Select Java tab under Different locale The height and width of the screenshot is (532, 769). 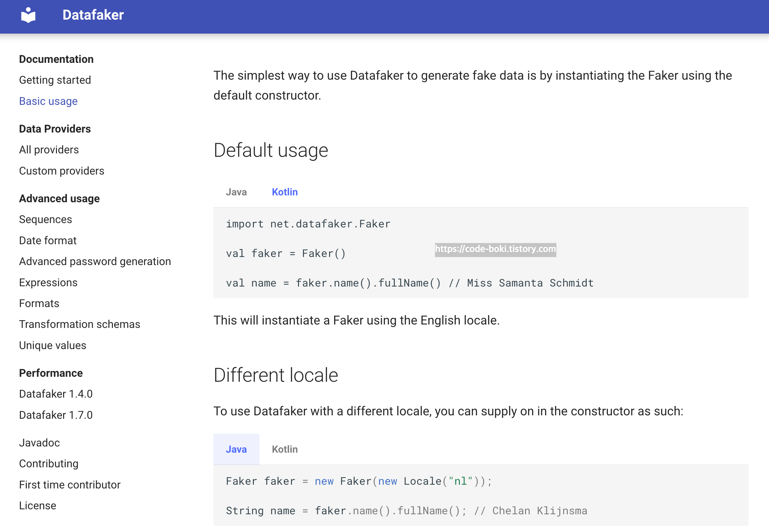click(236, 449)
